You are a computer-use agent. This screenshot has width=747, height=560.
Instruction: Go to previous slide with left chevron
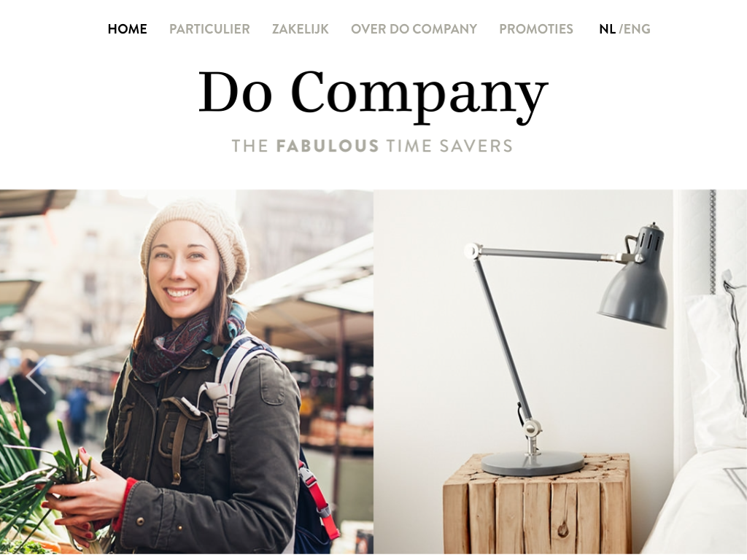(x=36, y=376)
